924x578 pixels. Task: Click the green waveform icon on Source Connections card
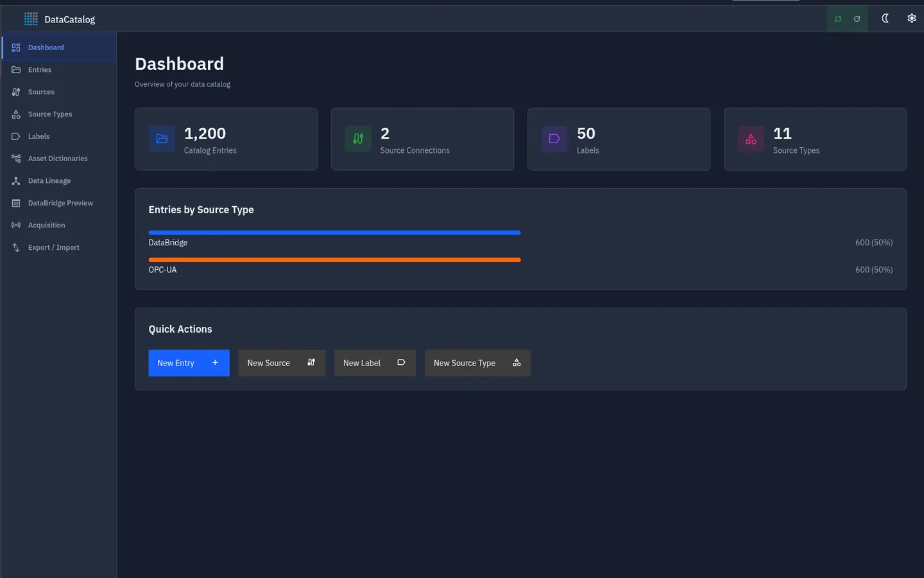pyautogui.click(x=358, y=139)
